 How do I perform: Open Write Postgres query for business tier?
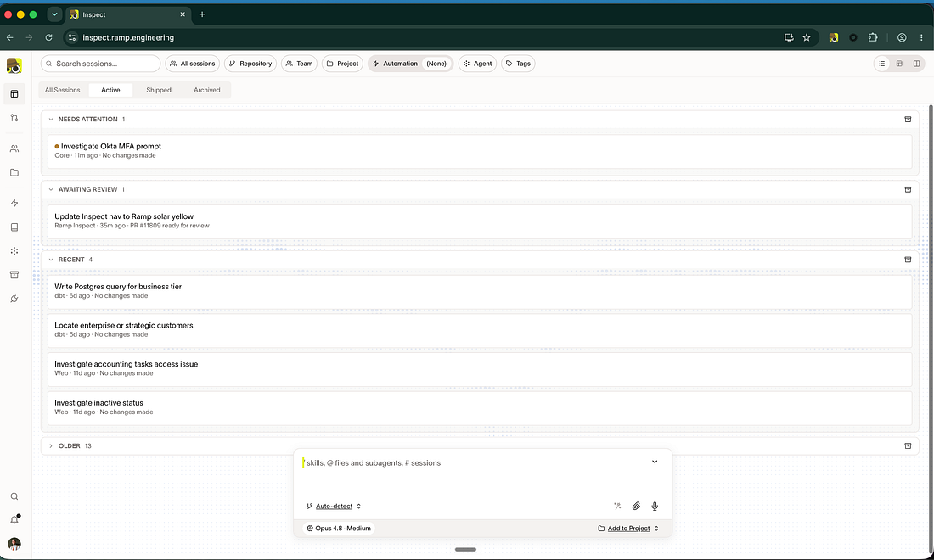[480, 292]
